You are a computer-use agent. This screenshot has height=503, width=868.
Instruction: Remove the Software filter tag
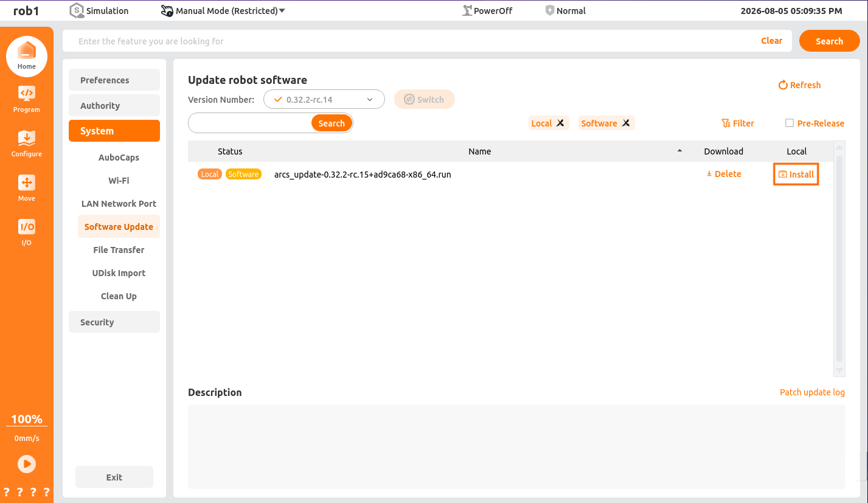tap(626, 123)
